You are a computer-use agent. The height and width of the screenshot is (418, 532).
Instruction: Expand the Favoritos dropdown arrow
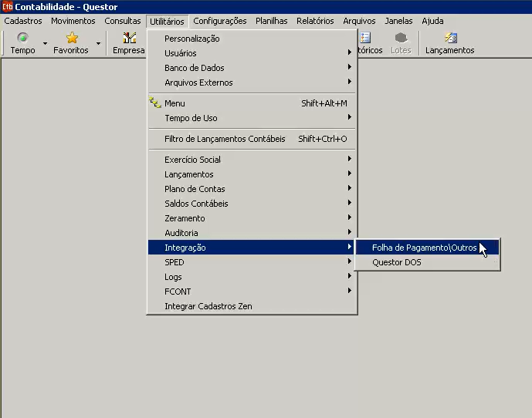click(x=98, y=44)
